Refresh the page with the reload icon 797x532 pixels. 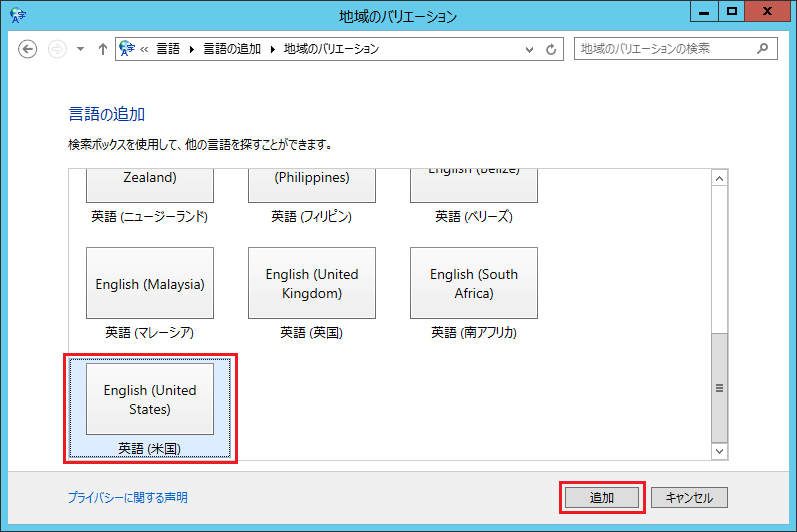click(551, 49)
